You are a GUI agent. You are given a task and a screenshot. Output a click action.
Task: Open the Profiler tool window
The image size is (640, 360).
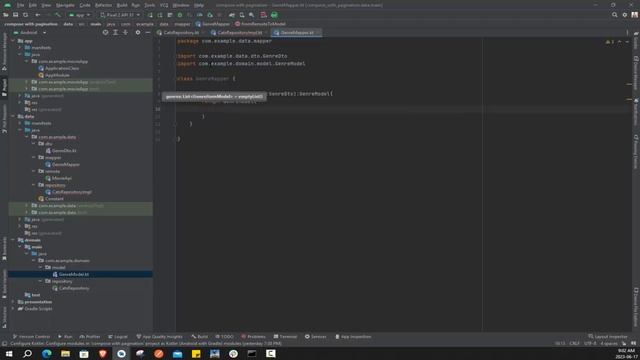click(x=89, y=336)
